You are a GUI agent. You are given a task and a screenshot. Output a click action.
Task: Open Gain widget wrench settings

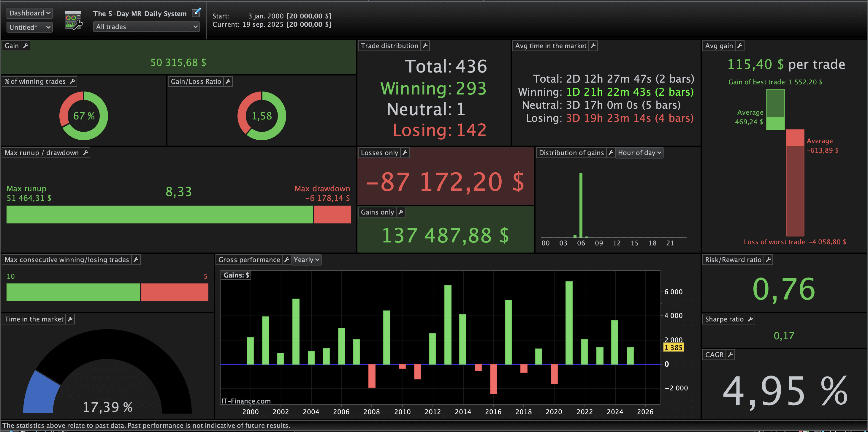[26, 46]
